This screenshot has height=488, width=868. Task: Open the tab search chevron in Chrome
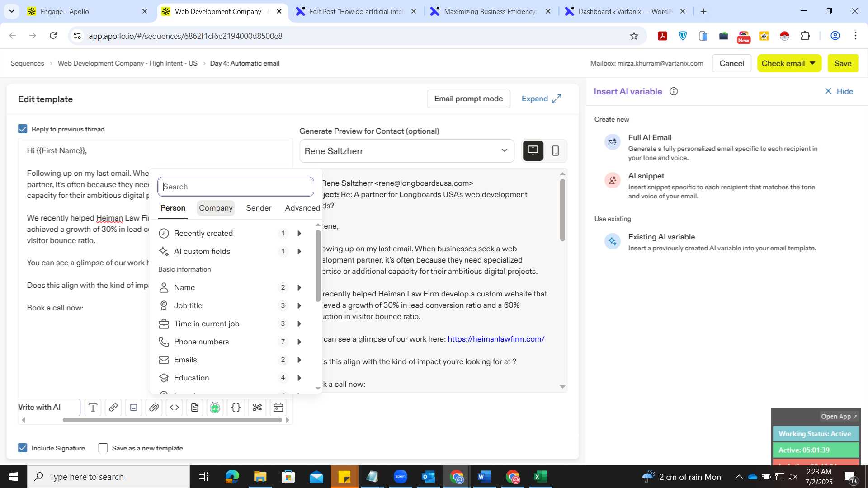[x=11, y=11]
